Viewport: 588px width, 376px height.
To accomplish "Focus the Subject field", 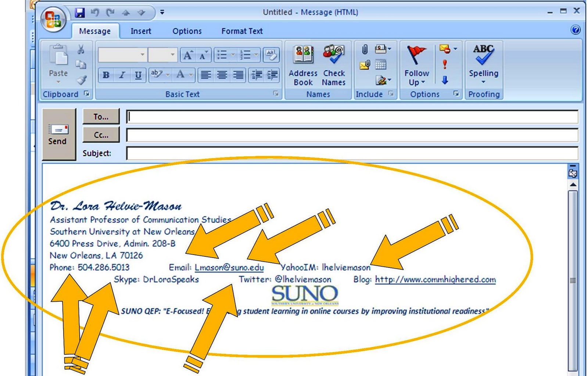I will coord(352,153).
